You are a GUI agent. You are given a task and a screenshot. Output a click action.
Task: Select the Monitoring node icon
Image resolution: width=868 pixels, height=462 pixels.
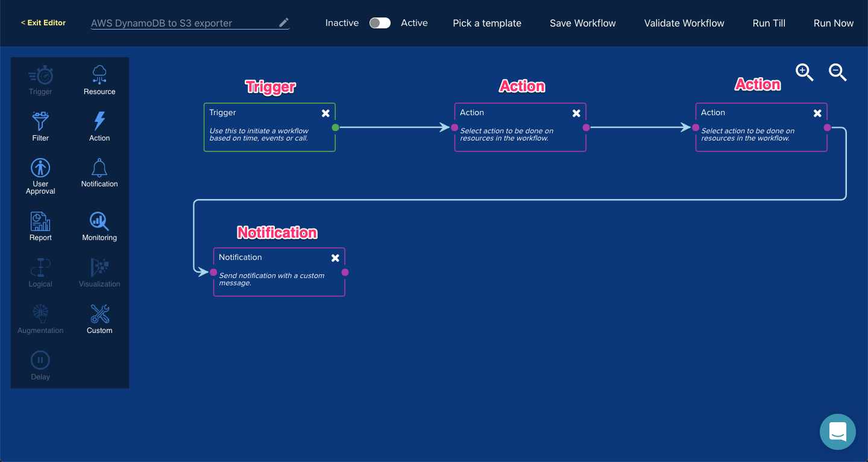coord(99,221)
